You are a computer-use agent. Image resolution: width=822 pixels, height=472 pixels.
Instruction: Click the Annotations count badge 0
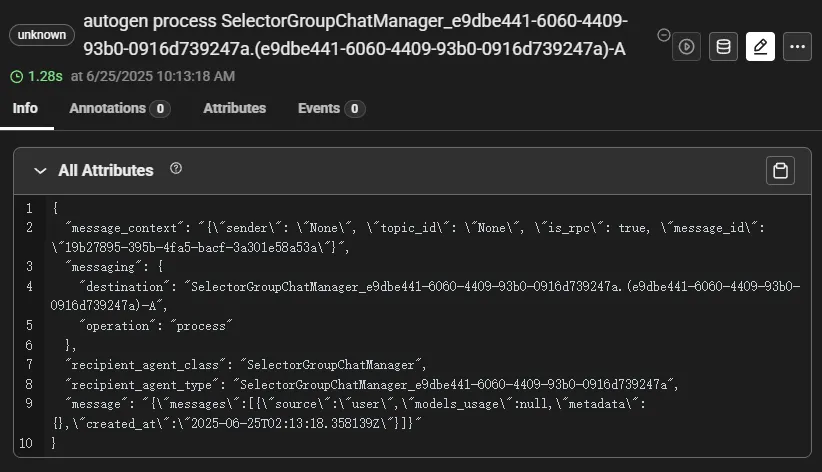[x=160, y=109]
